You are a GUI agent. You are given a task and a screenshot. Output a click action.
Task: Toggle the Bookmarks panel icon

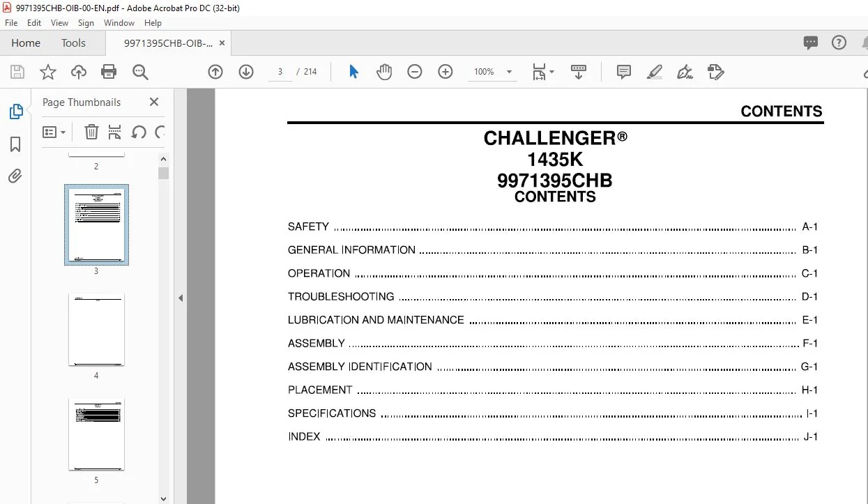[x=15, y=144]
